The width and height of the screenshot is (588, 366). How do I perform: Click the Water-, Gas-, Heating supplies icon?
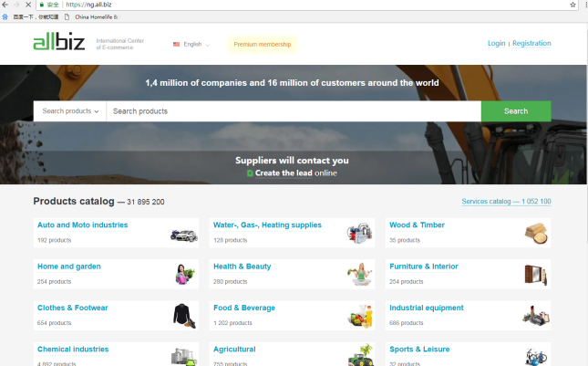[x=360, y=233]
